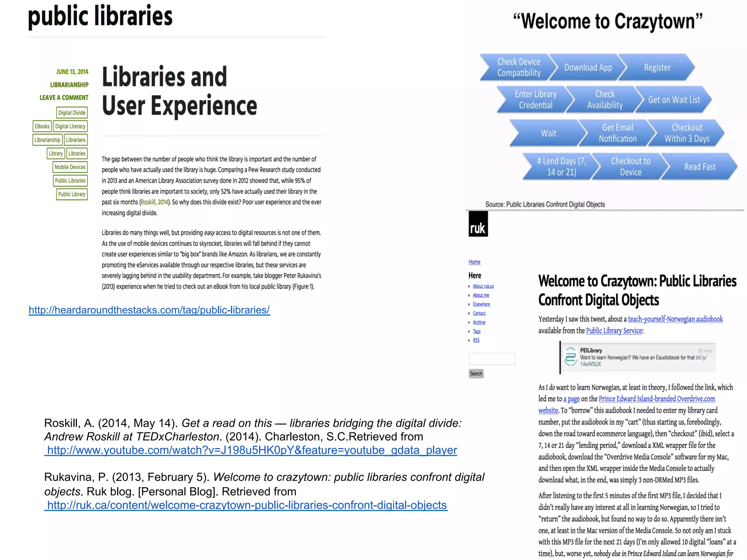
Task: Click the Mobile Devices tag
Action: pyautogui.click(x=70, y=167)
